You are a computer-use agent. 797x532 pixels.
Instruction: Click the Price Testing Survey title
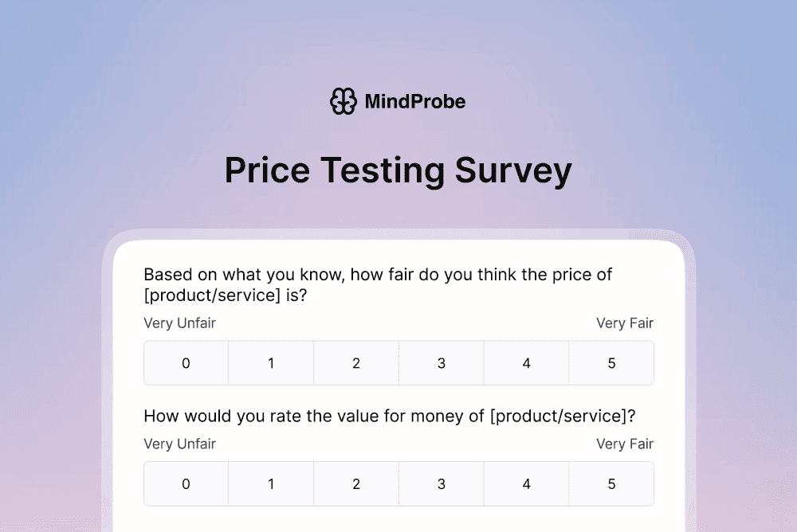[x=398, y=170]
